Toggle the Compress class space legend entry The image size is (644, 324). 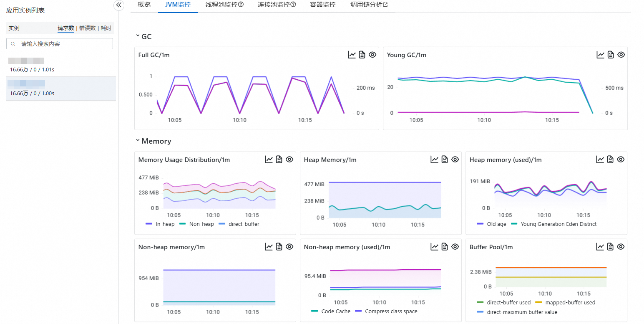386,311
